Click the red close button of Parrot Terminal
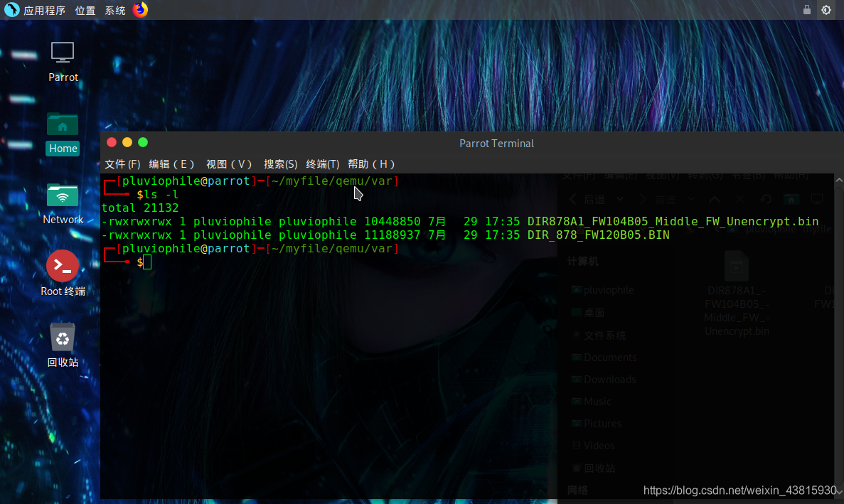Image resolution: width=844 pixels, height=504 pixels. point(112,142)
